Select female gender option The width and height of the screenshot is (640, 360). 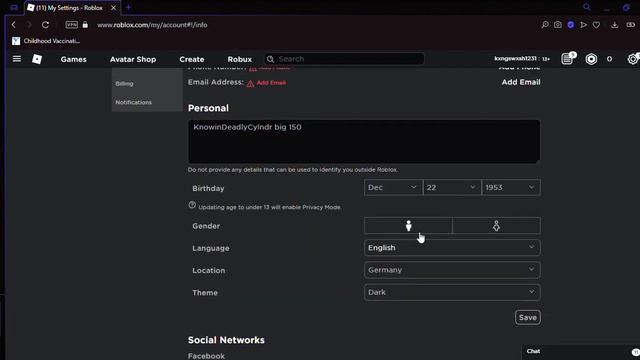[496, 226]
